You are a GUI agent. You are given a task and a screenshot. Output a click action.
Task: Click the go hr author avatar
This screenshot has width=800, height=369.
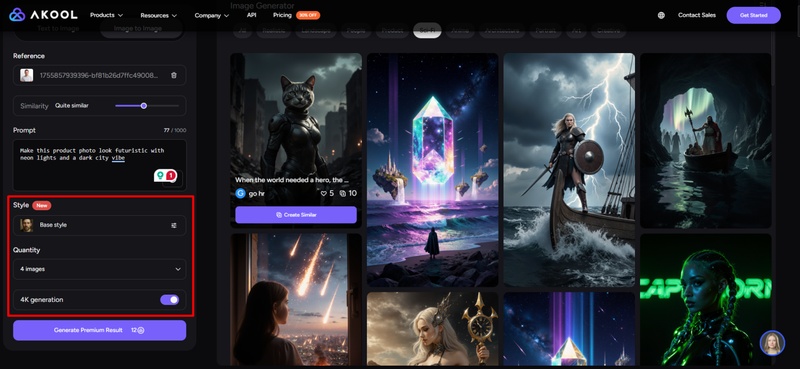click(241, 193)
